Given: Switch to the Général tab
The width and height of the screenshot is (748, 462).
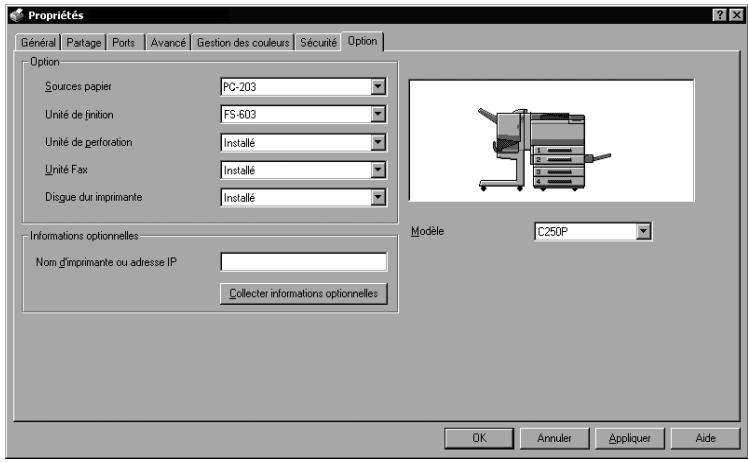Looking at the screenshot, I should 38,42.
